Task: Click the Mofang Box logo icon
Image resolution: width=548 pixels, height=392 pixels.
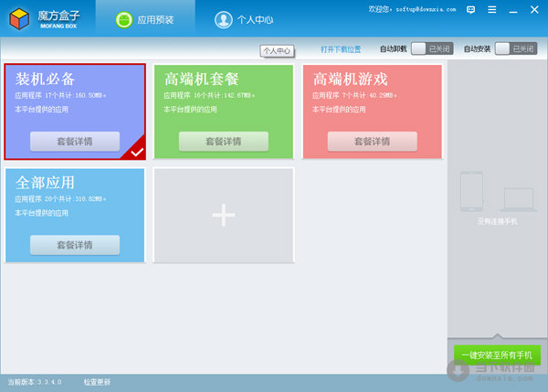Action: click(17, 18)
